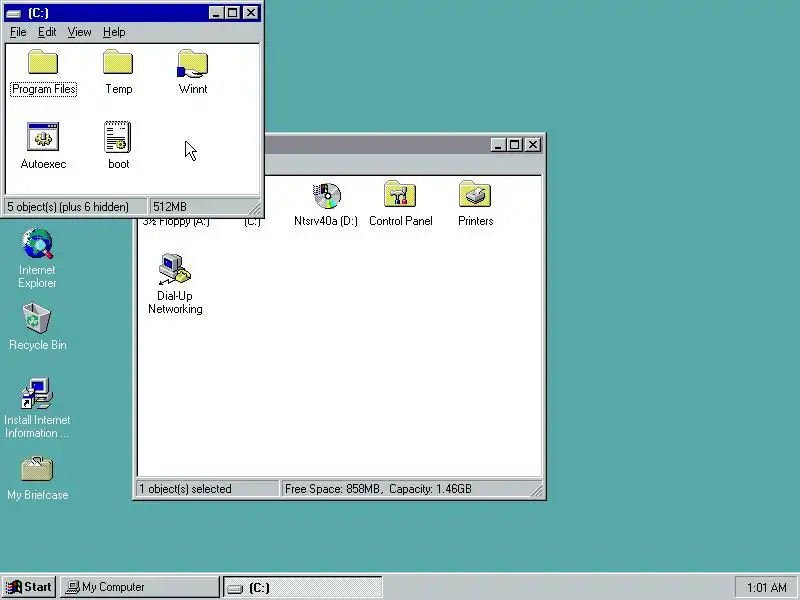This screenshot has height=600, width=800.
Task: Click the 1:01 AM taskbar clock
Action: [766, 588]
